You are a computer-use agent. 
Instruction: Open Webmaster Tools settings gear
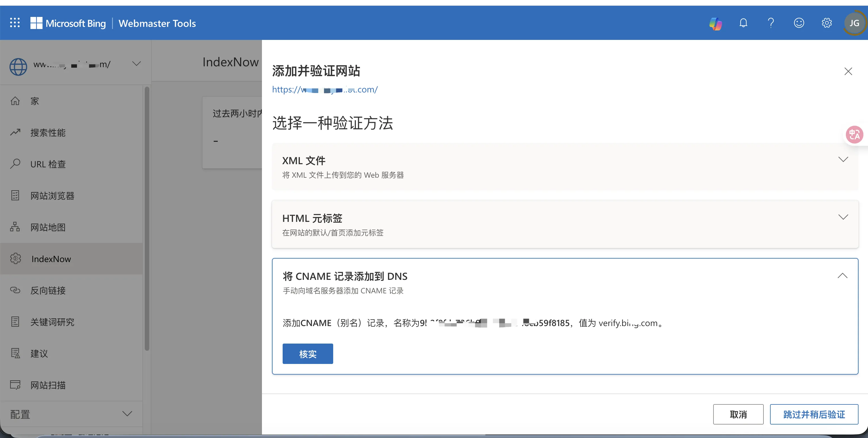(x=827, y=23)
